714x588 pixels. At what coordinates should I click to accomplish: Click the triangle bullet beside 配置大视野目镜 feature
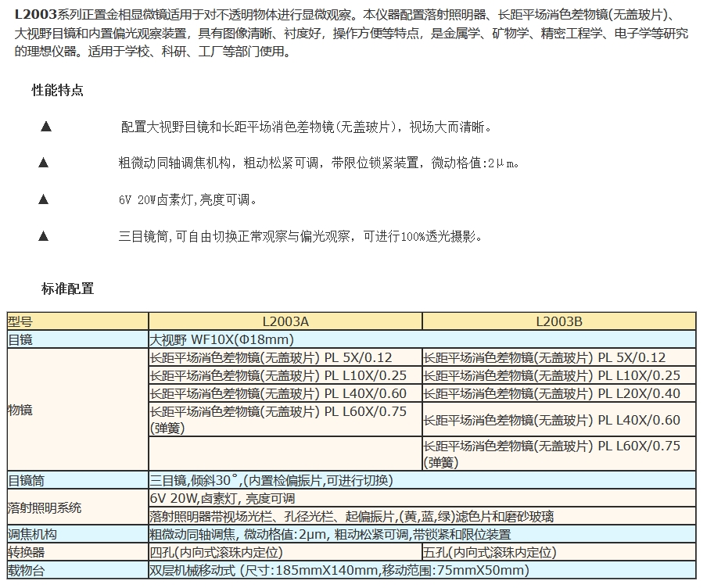coord(45,127)
